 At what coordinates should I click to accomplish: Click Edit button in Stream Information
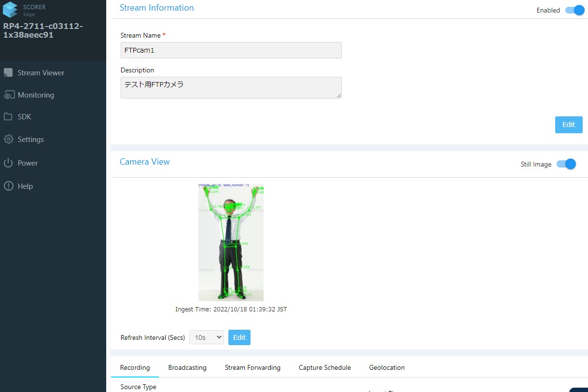[568, 125]
